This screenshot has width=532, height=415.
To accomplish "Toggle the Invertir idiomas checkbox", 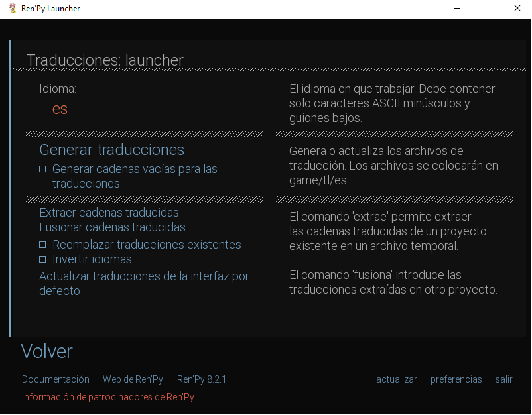I will click(x=42, y=259).
